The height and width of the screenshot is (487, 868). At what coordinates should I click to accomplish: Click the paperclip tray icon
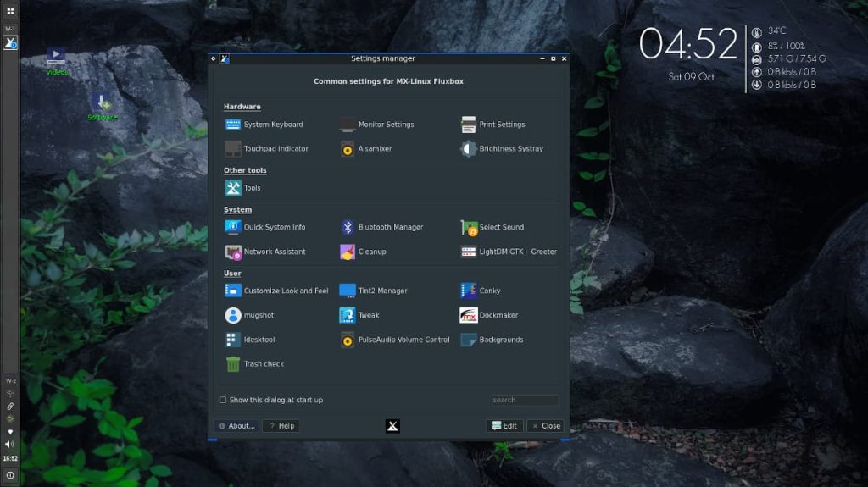(x=10, y=407)
